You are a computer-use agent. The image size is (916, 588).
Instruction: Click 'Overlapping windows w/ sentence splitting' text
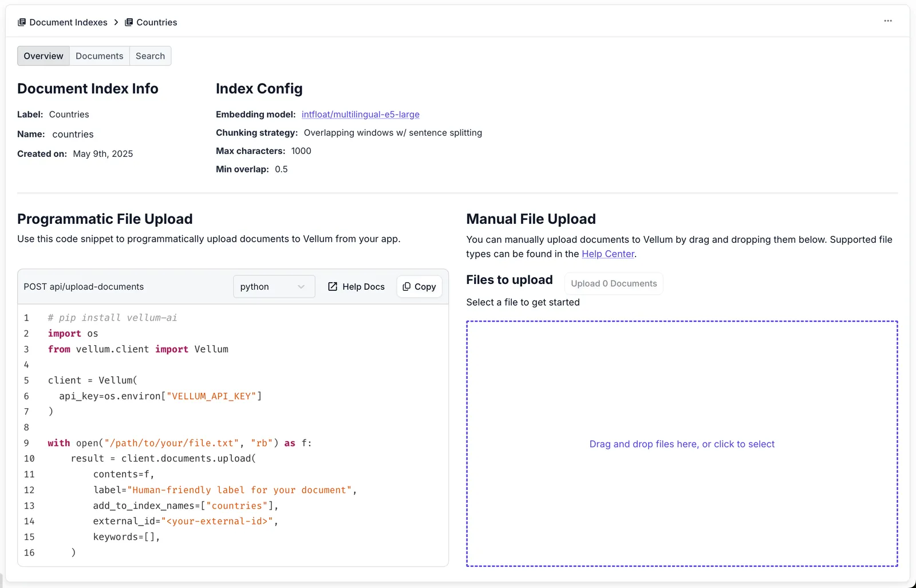[393, 133]
